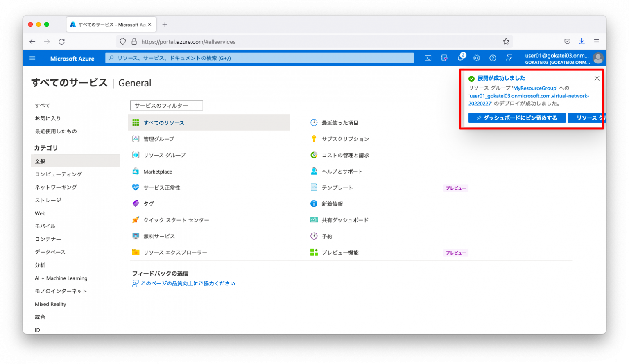Select the 全般 category

75,161
